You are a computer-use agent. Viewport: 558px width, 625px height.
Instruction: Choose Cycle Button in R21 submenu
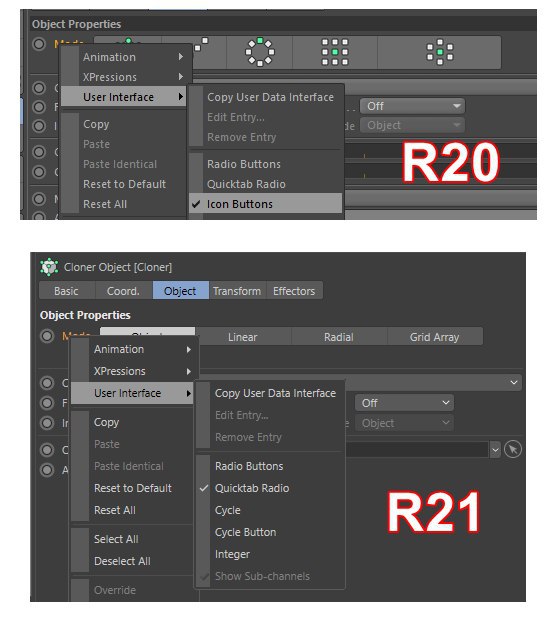(270, 532)
